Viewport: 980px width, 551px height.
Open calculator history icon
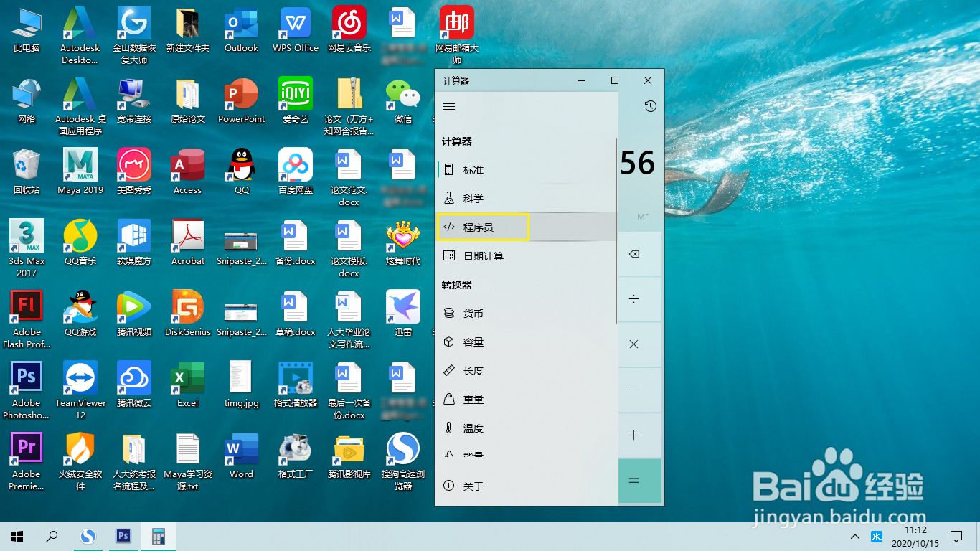pos(650,106)
